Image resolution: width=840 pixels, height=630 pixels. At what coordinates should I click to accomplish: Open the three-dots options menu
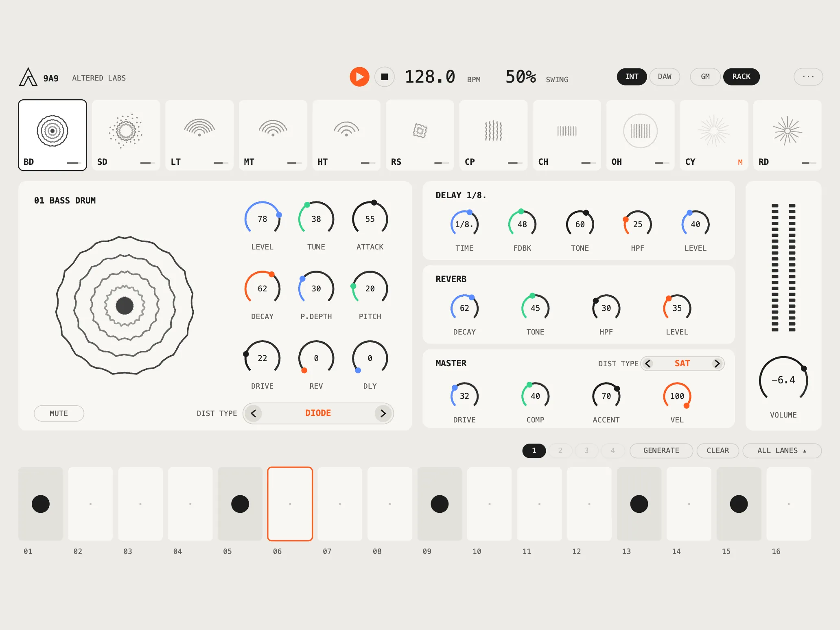(x=808, y=77)
